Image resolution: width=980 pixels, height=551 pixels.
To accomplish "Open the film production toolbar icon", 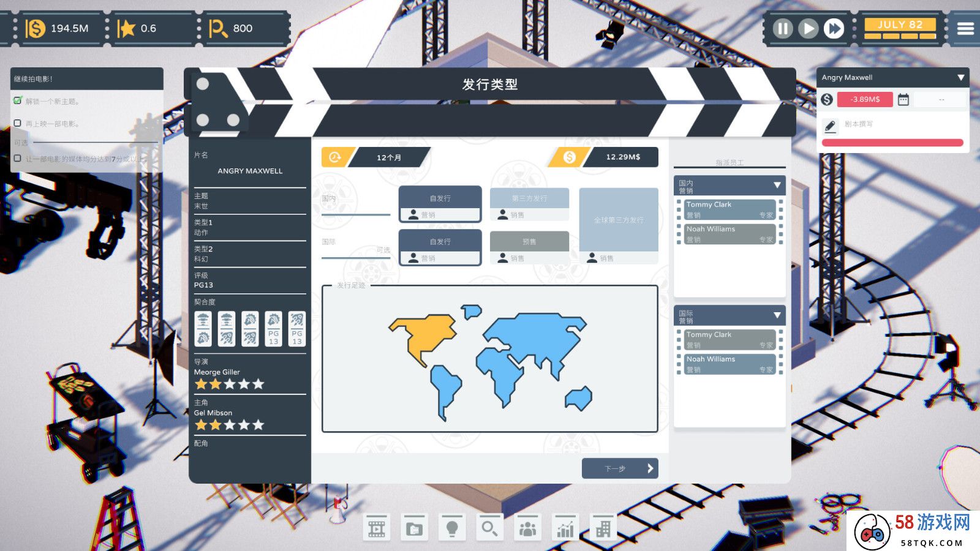I will click(x=377, y=528).
